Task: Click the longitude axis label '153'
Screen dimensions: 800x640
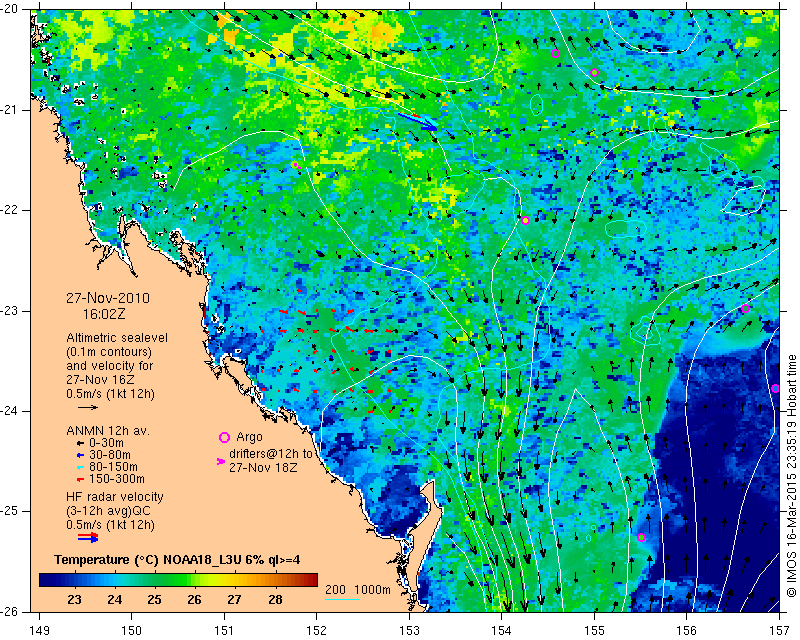Action: coord(409,631)
